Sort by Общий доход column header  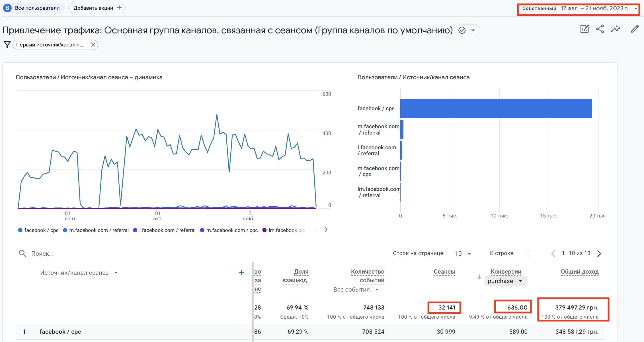(x=580, y=272)
